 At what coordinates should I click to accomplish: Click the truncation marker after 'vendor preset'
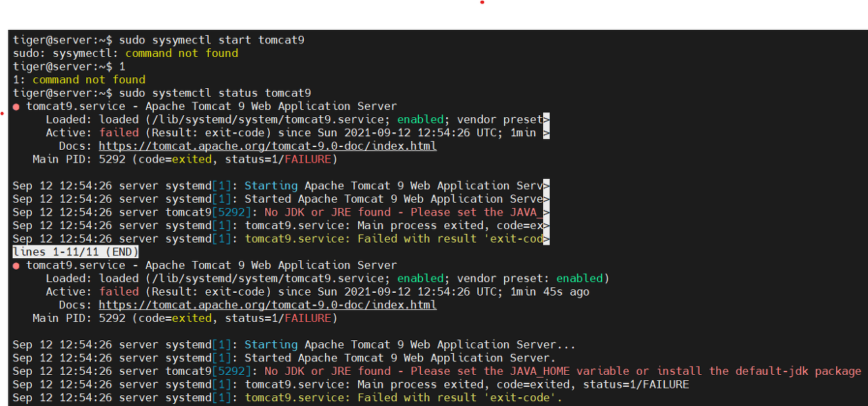pyautogui.click(x=547, y=119)
